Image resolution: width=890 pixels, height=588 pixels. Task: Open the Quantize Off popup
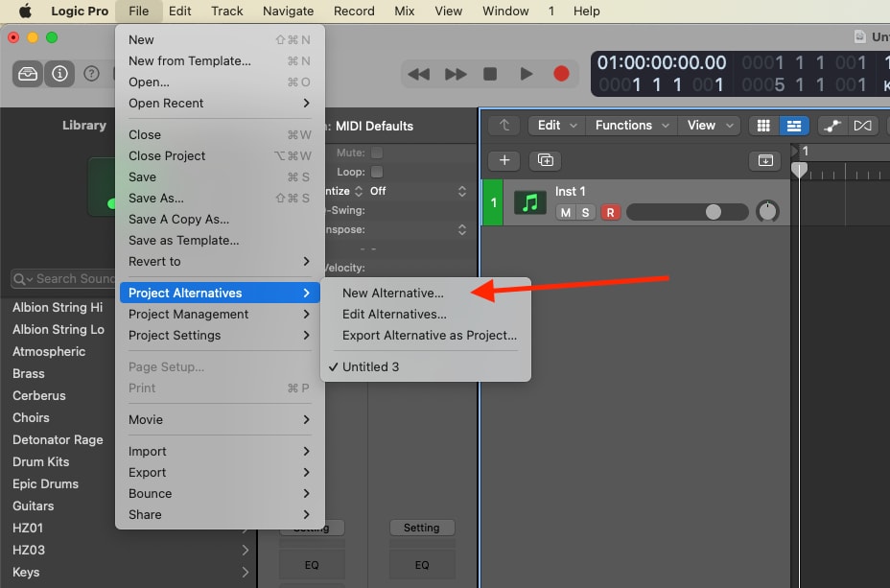418,191
